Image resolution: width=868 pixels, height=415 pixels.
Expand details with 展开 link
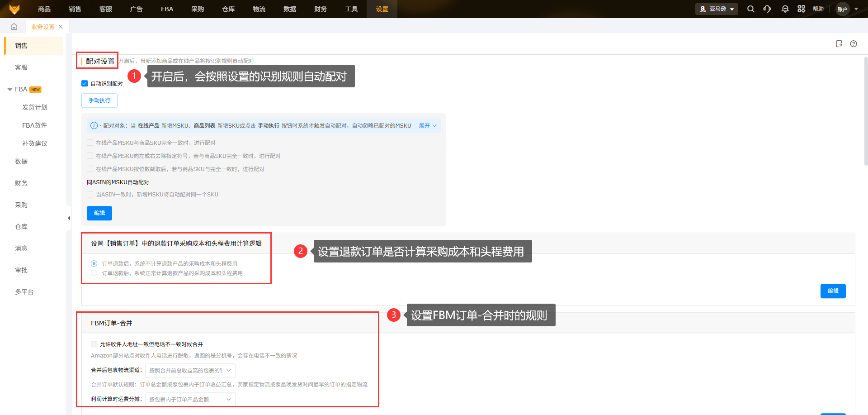pyautogui.click(x=428, y=126)
